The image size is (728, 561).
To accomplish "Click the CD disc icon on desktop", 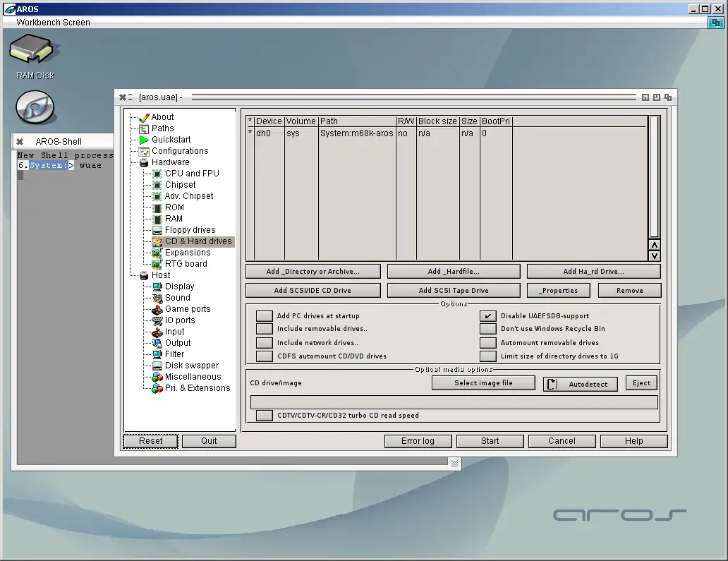I will click(35, 107).
